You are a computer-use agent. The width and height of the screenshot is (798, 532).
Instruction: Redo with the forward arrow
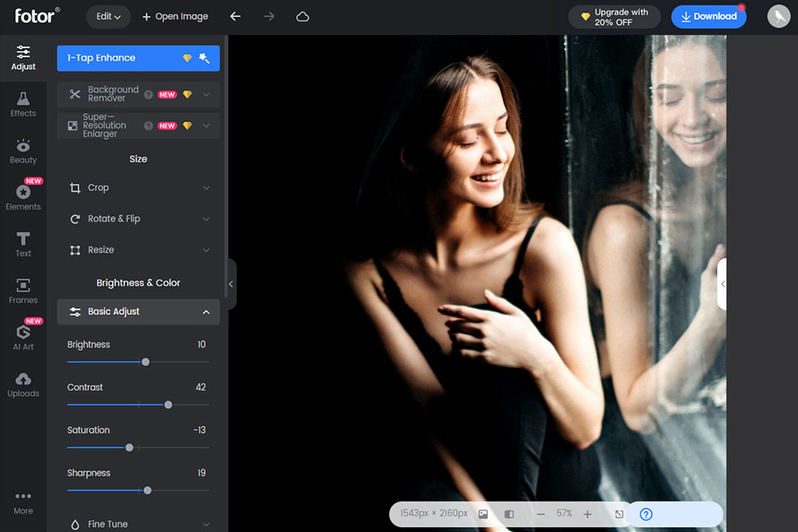click(268, 17)
